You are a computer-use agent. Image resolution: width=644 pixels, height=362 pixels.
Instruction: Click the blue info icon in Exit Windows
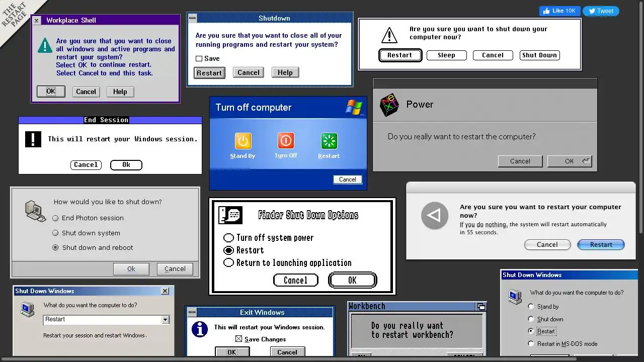point(199,329)
